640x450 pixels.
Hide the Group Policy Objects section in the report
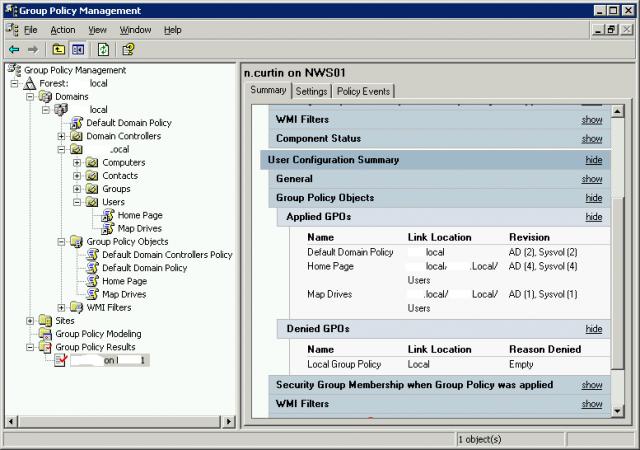594,198
